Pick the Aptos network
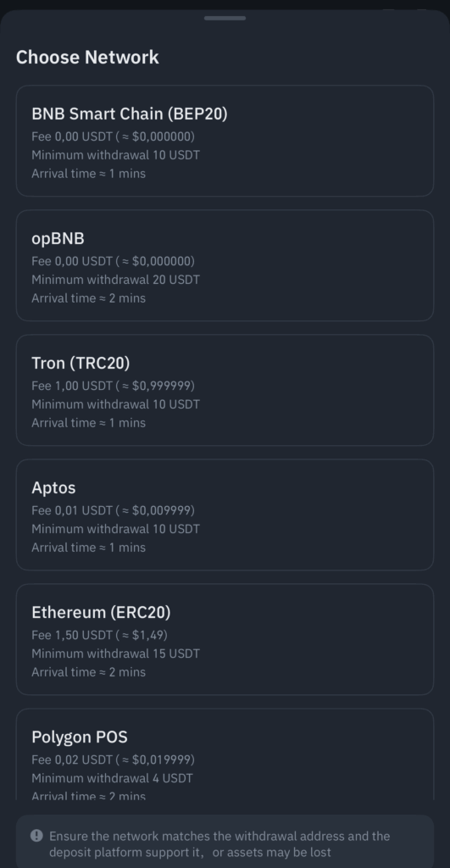The image size is (450, 868). (x=225, y=515)
